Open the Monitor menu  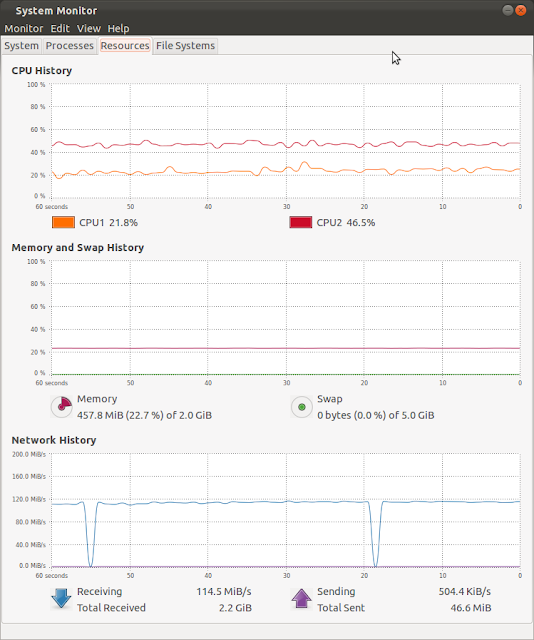24,29
